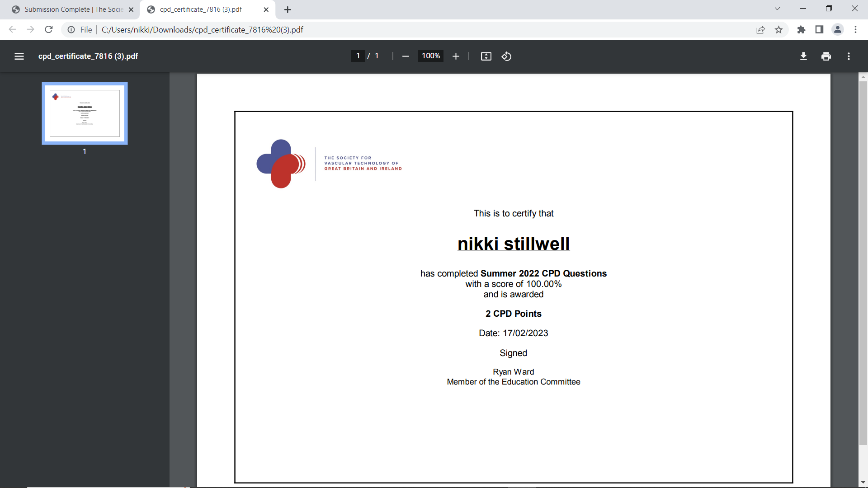
Task: Zoom in with the plus icon
Action: click(456, 56)
